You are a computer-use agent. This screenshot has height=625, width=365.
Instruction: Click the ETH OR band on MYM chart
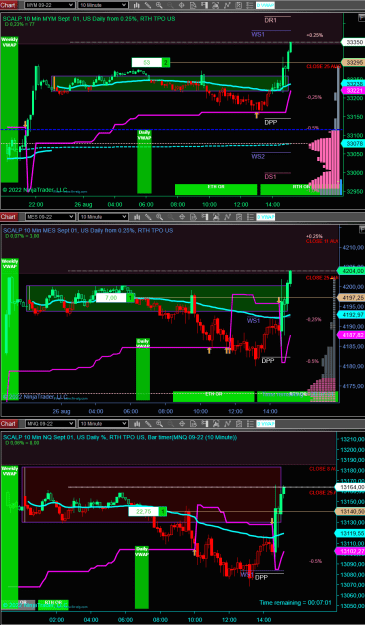pos(216,189)
